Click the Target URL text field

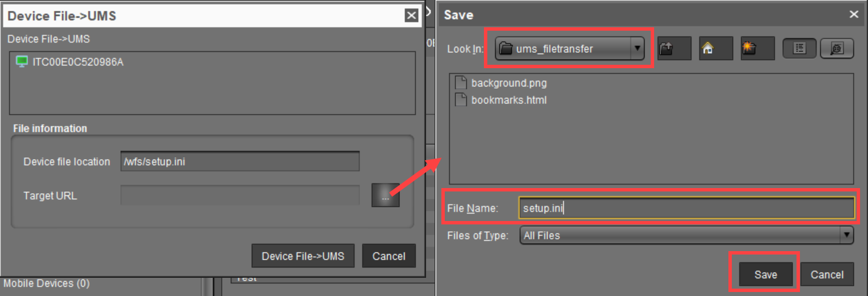(x=240, y=195)
